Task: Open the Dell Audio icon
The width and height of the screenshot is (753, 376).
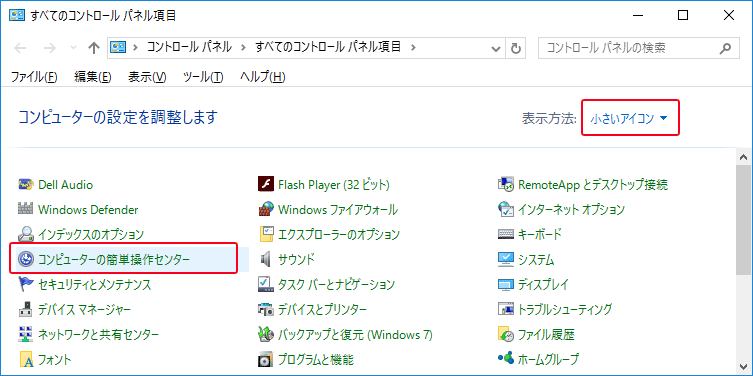Action: [x=26, y=184]
